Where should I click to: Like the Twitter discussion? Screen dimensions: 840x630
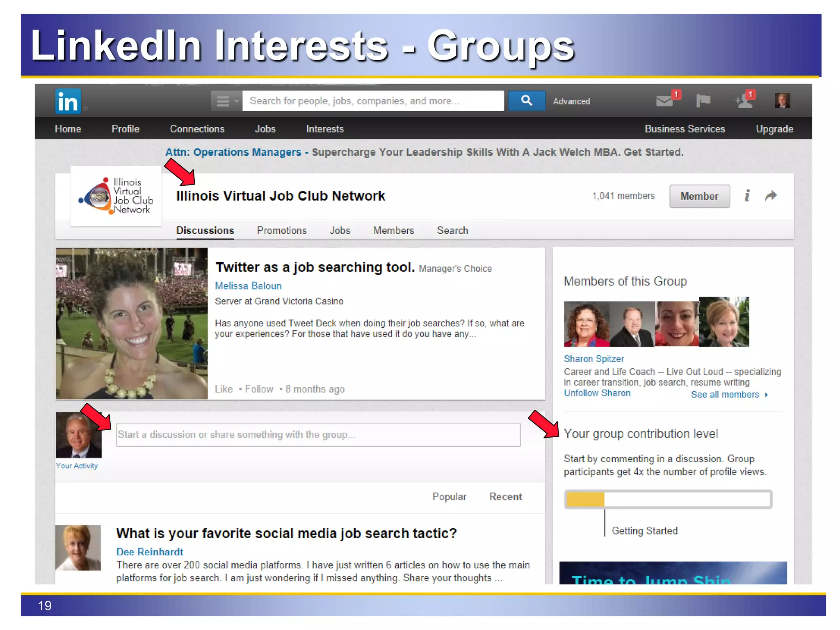coord(224,389)
